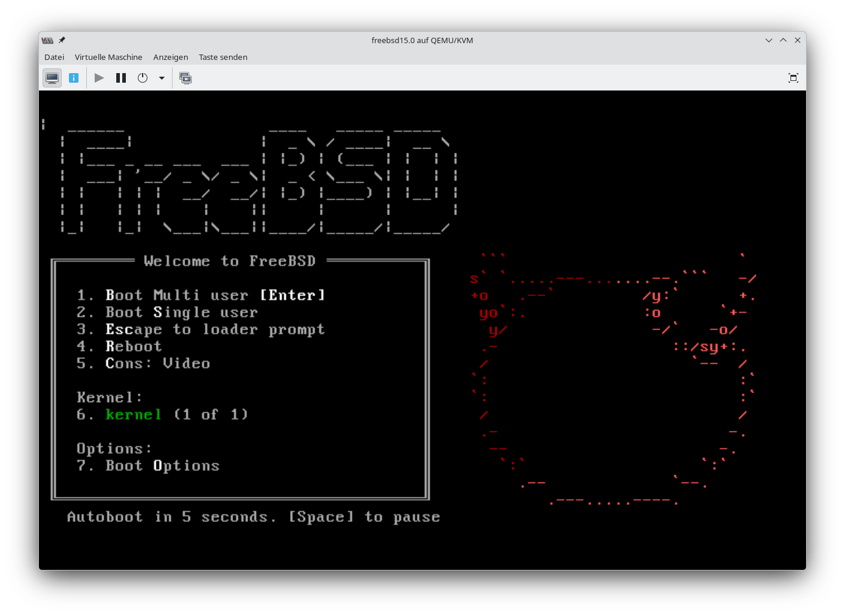Switch to fullscreen with the toolbar icon
This screenshot has height=616, width=845.
coord(793,78)
